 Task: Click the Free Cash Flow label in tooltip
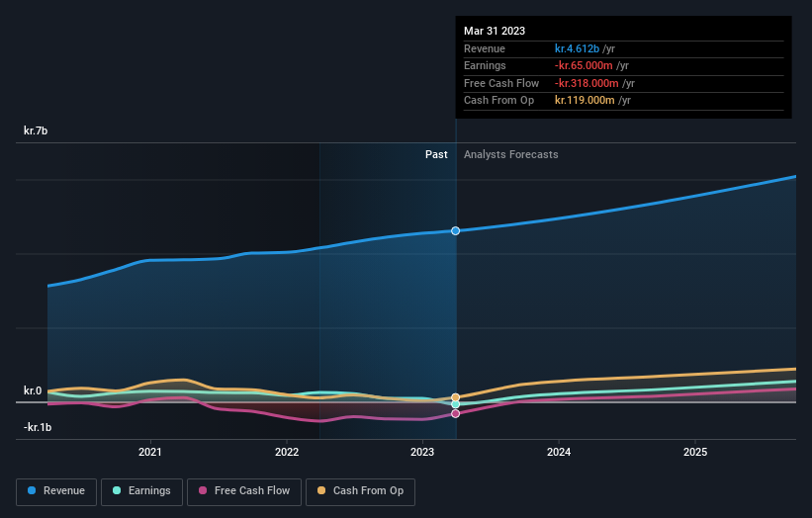[501, 83]
